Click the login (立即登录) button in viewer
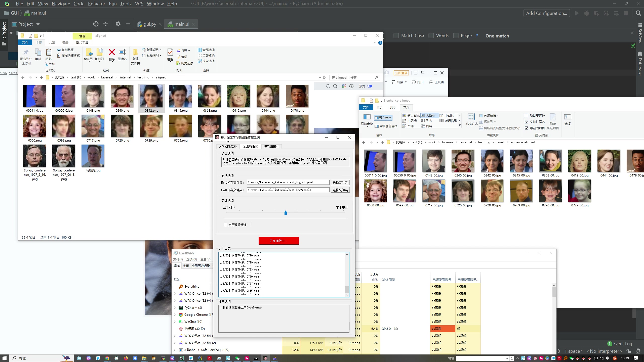The height and width of the screenshot is (362, 644). point(401,73)
